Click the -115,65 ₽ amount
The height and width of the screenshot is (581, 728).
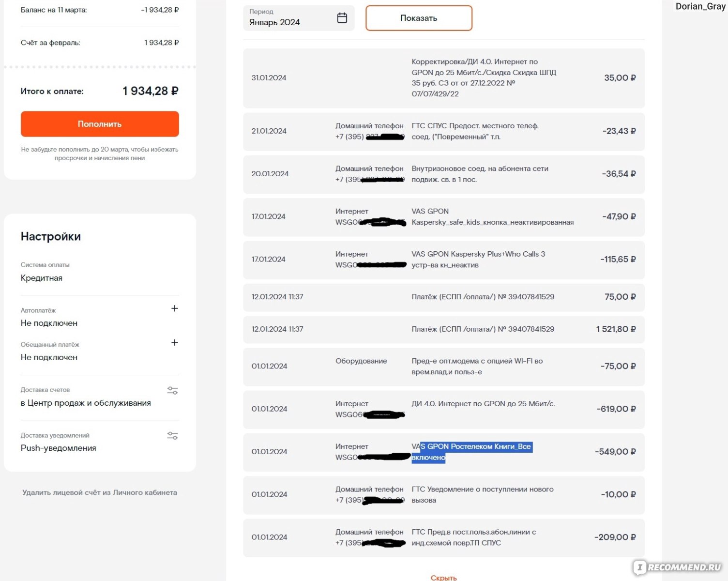click(618, 260)
